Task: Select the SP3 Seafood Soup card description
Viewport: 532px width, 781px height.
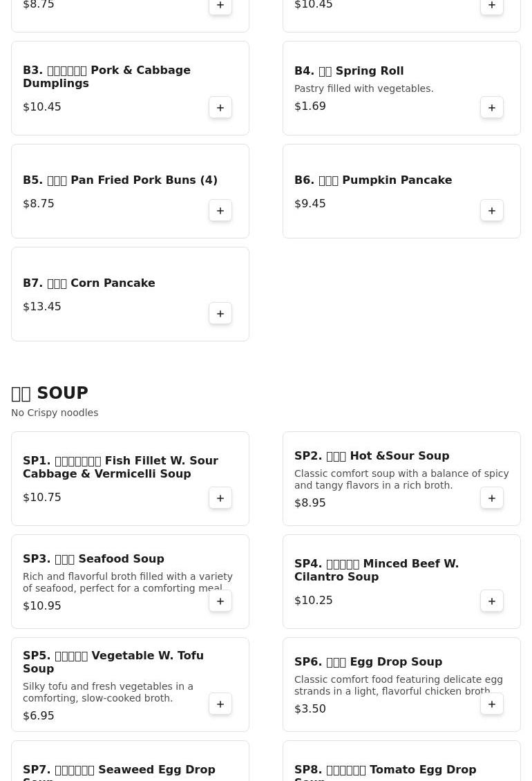Action: [x=128, y=582]
